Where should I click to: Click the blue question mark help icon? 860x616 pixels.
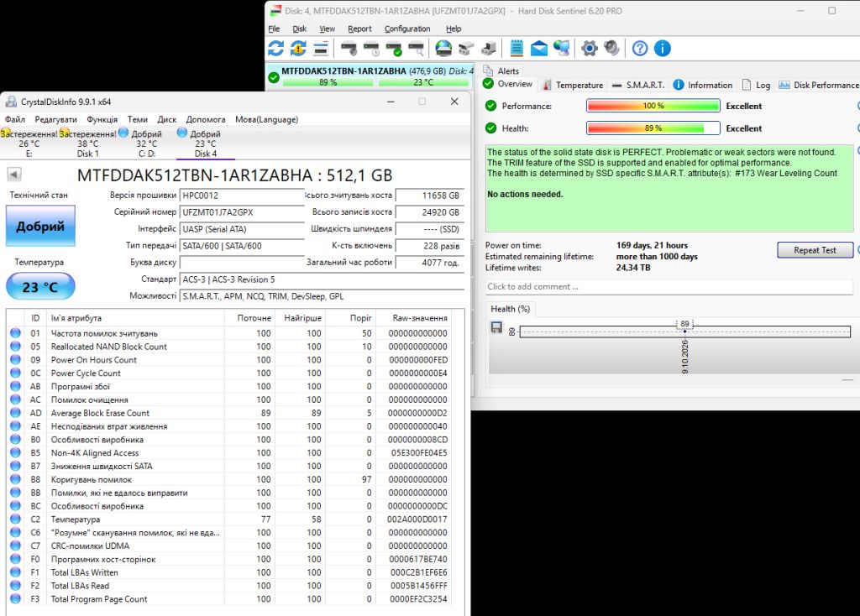[639, 48]
